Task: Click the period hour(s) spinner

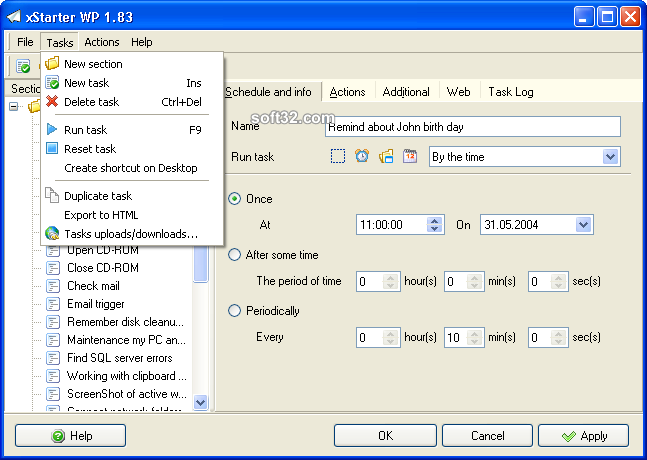Action: (x=390, y=281)
